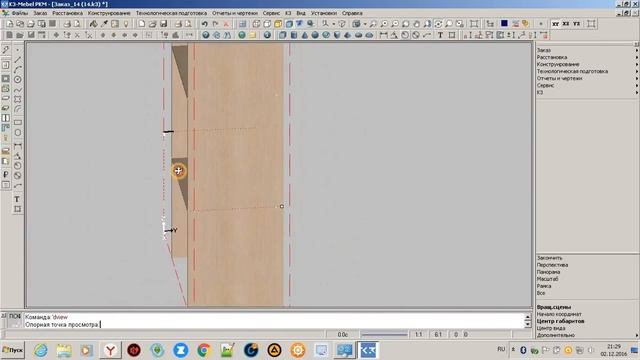
Task: Select Центр вида option
Action: point(551,328)
